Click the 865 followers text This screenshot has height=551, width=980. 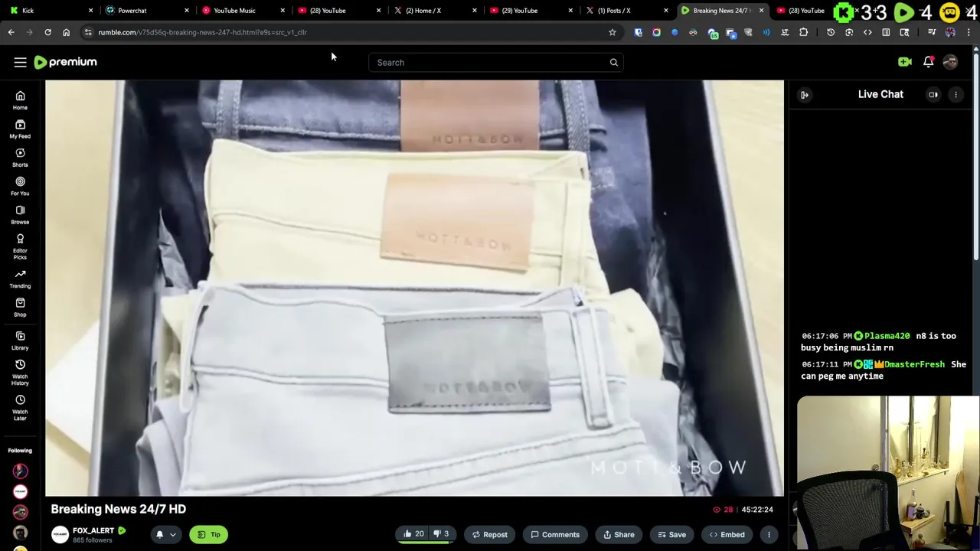tap(92, 540)
